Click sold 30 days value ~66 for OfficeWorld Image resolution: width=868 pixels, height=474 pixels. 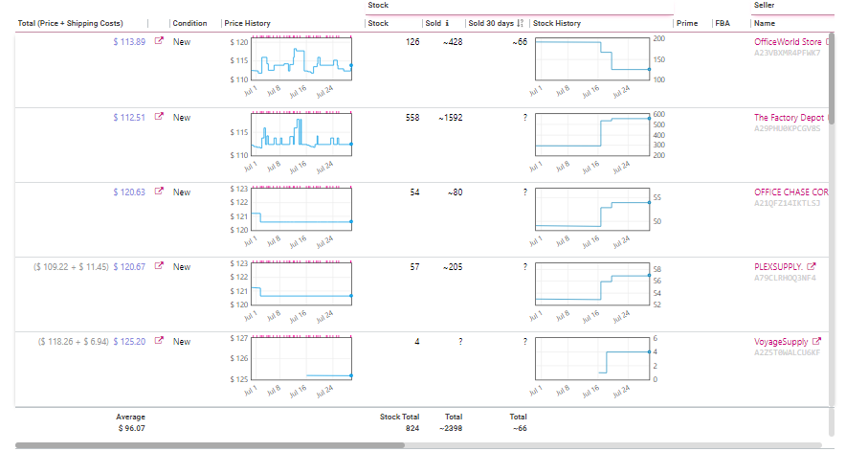coord(520,42)
